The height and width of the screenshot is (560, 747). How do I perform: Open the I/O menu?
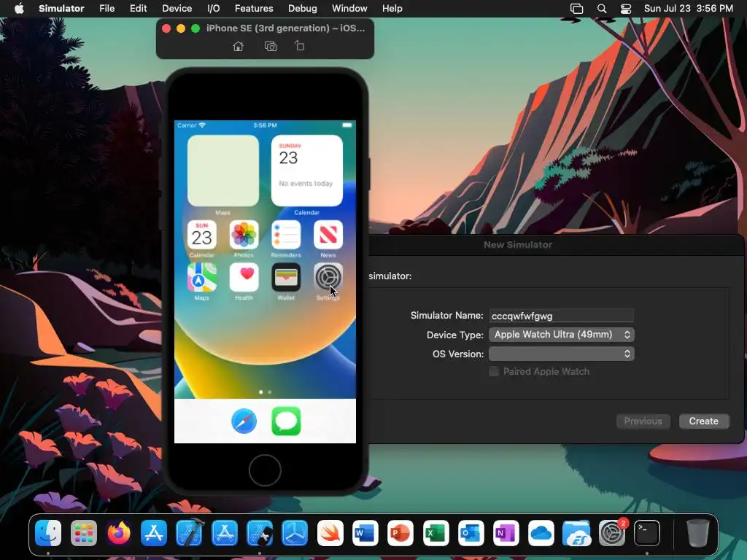(214, 9)
